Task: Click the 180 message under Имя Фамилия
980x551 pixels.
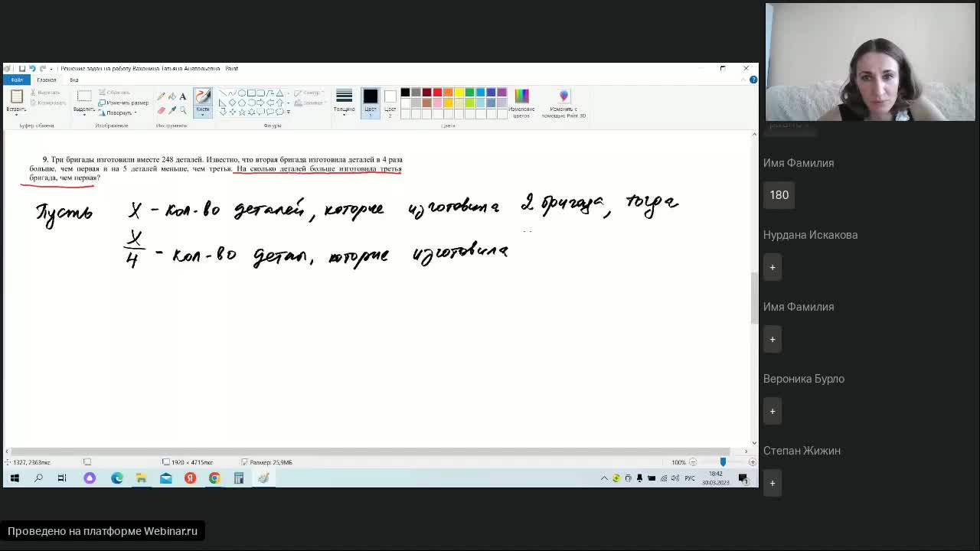Action: (779, 195)
